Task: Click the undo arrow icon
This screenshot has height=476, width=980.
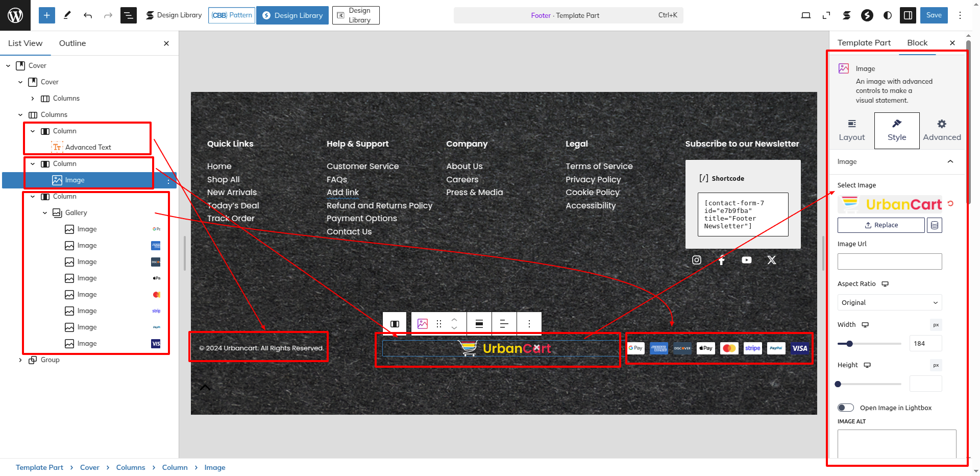Action: click(x=88, y=15)
